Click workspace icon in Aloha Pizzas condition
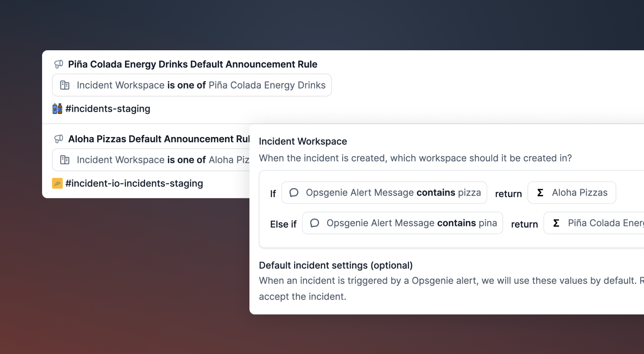The height and width of the screenshot is (354, 644). tap(65, 160)
